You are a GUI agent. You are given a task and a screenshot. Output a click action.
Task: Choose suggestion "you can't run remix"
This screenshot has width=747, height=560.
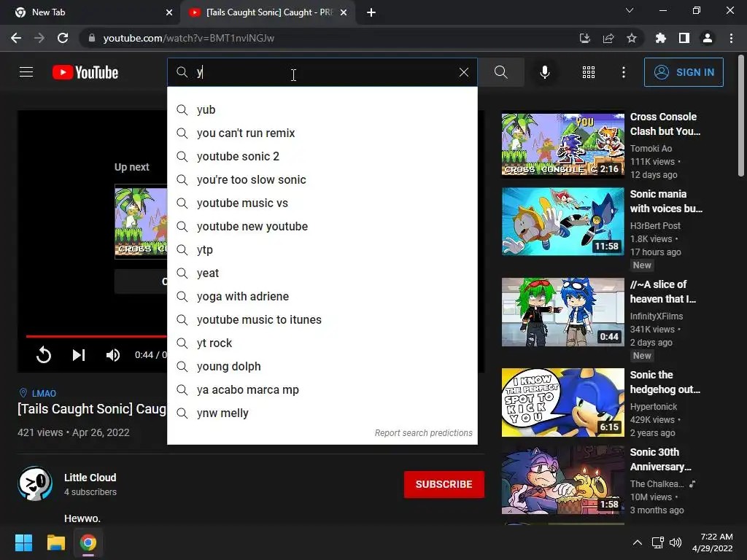pyautogui.click(x=322, y=133)
